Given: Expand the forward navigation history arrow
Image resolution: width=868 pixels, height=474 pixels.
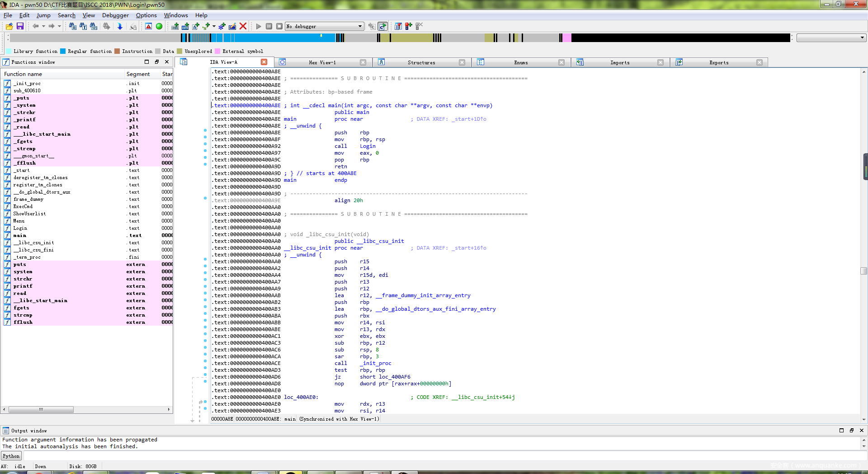Looking at the screenshot, I should click(x=59, y=26).
